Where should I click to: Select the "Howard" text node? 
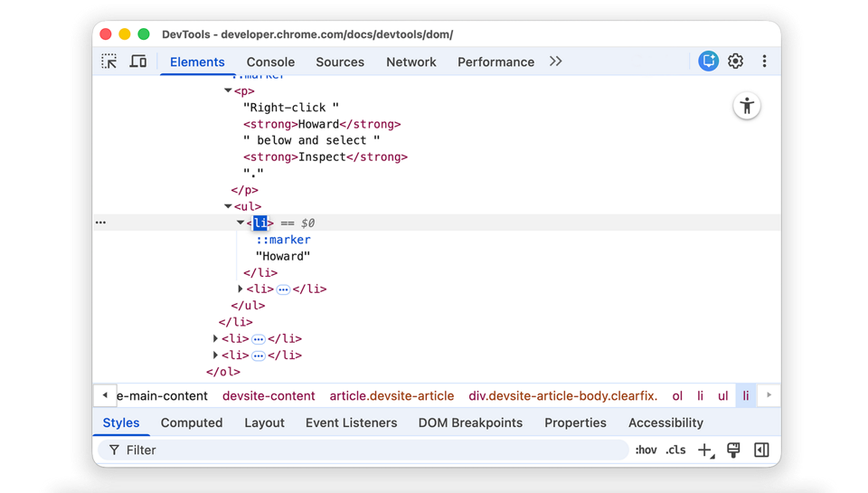[283, 256]
